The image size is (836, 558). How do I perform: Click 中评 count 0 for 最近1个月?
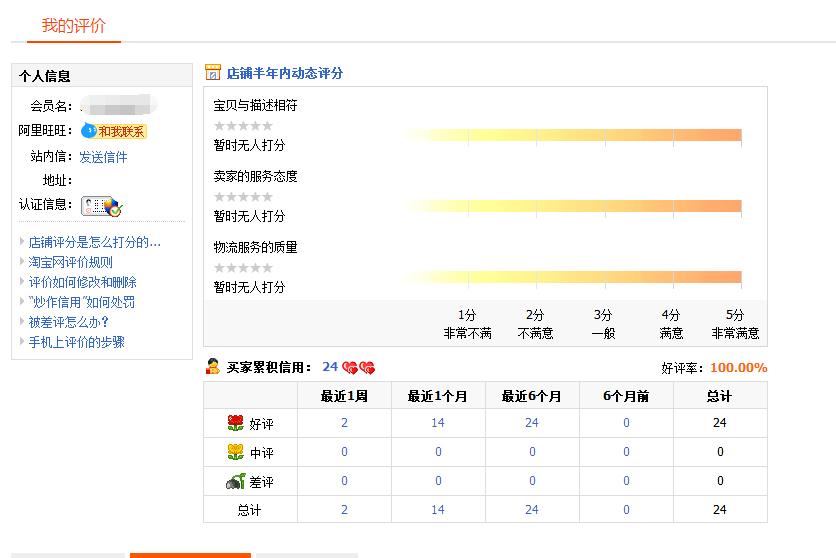point(438,451)
